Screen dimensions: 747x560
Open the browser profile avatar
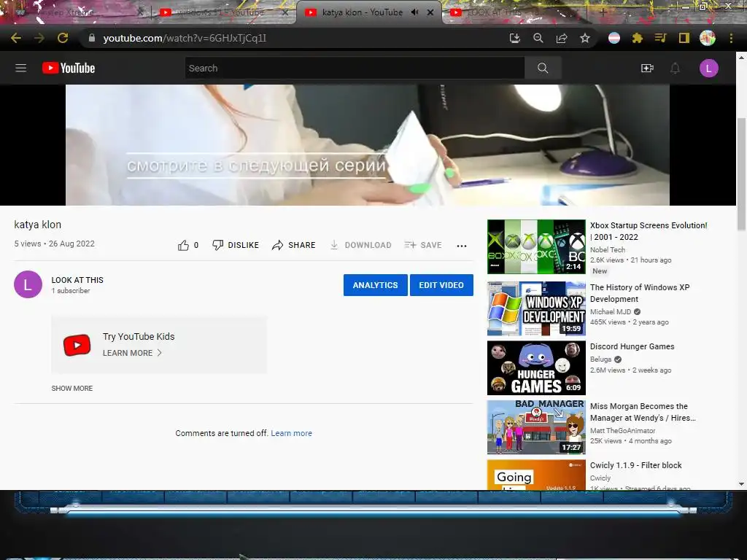708,38
